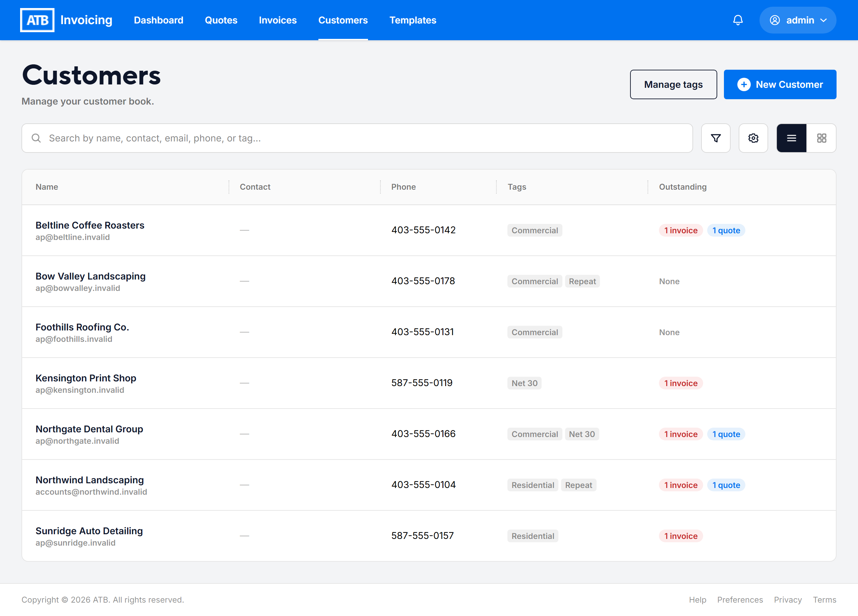Click email ap@northgate.invalid
This screenshot has width=858, height=616.
[x=77, y=441]
